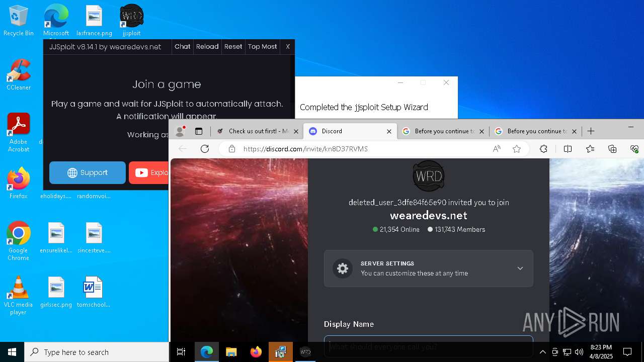
Task: Click the red YouTube Explore button in JJSploit
Action: click(x=148, y=172)
